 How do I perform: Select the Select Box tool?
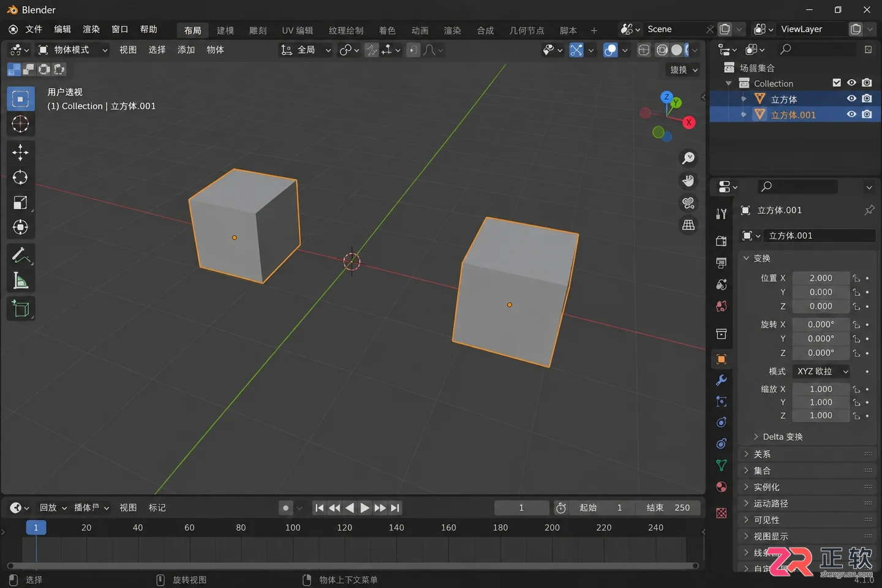pyautogui.click(x=20, y=99)
